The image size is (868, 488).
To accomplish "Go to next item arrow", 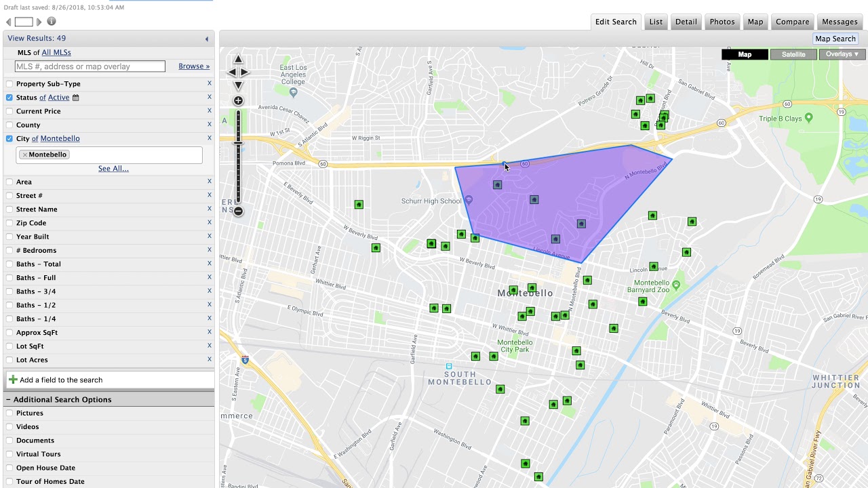I will tap(39, 22).
